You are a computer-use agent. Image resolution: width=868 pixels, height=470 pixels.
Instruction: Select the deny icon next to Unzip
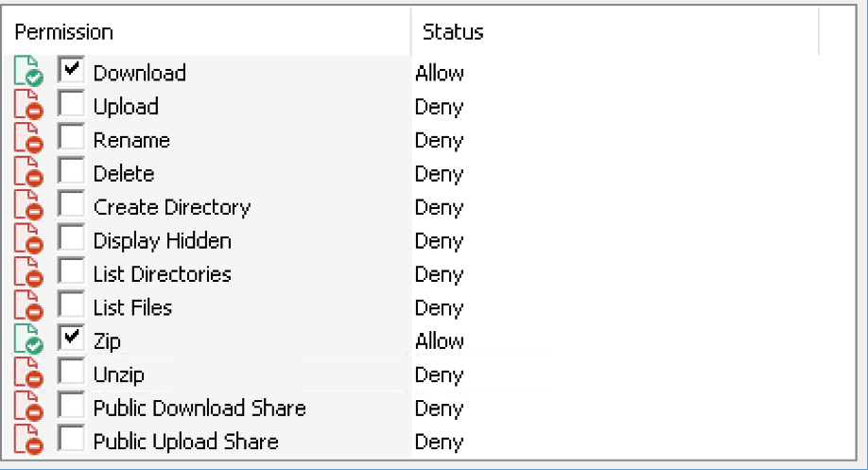(x=28, y=373)
